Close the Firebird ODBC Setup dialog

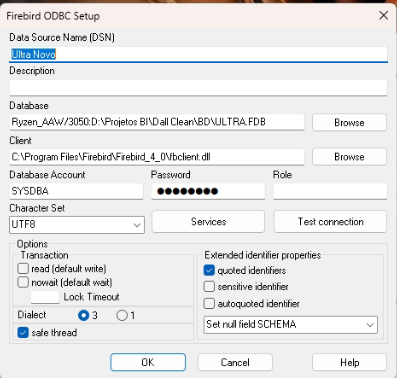(x=384, y=15)
